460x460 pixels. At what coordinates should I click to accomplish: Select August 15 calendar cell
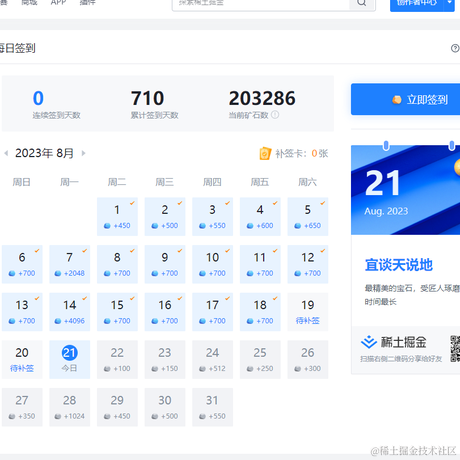[x=117, y=312]
